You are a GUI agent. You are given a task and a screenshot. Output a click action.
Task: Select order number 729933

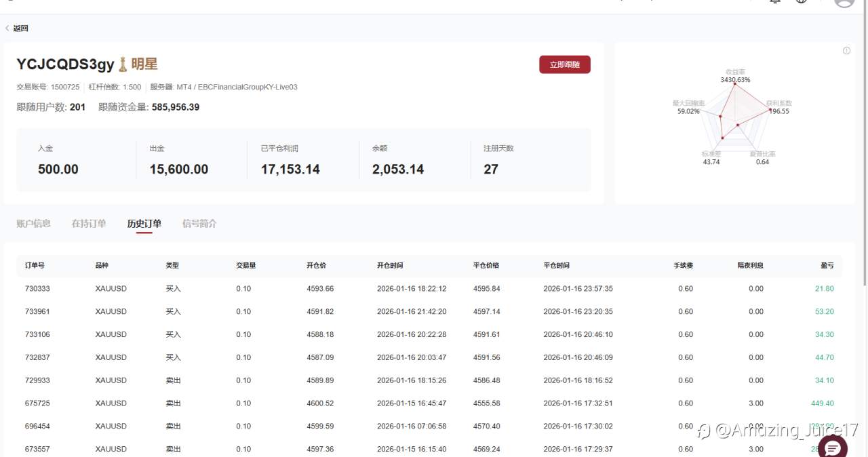[x=37, y=380]
